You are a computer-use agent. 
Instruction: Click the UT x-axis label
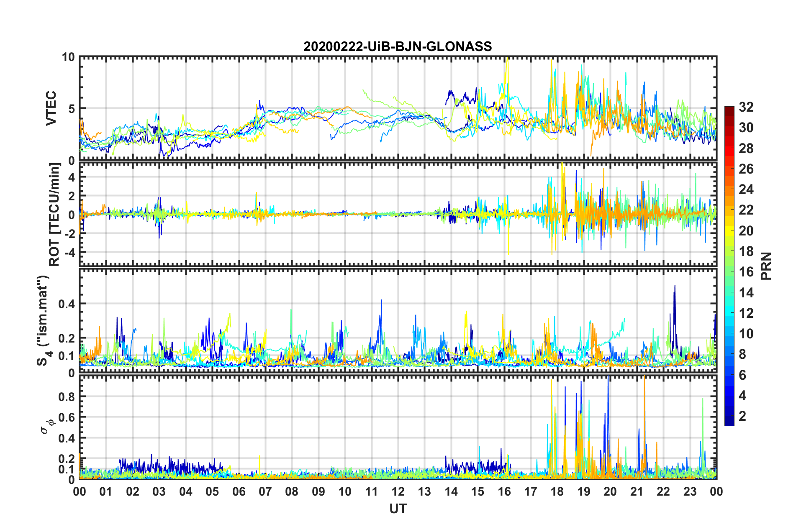coord(398,509)
